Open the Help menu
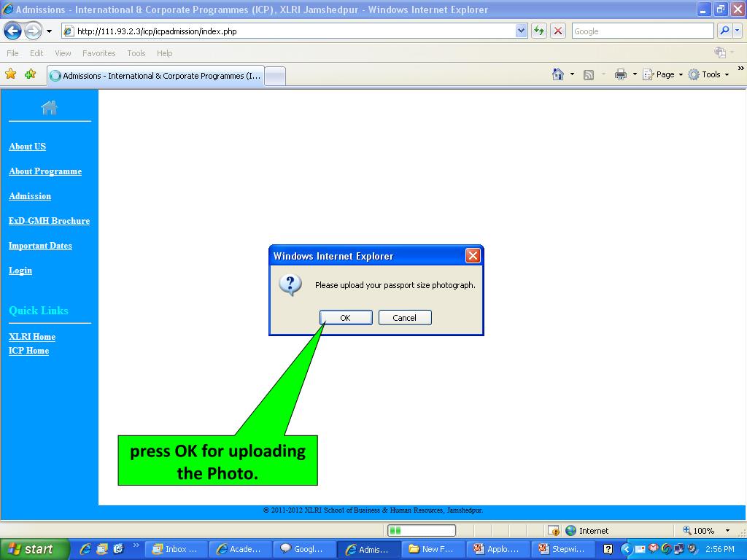 click(164, 53)
